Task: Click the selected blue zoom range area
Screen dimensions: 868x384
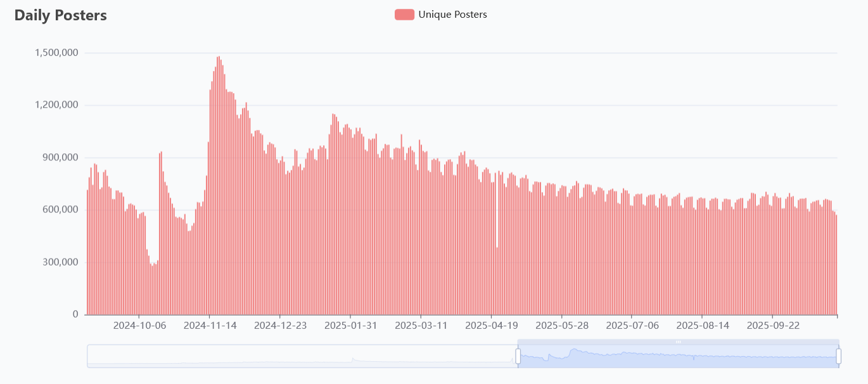Action: (x=678, y=356)
